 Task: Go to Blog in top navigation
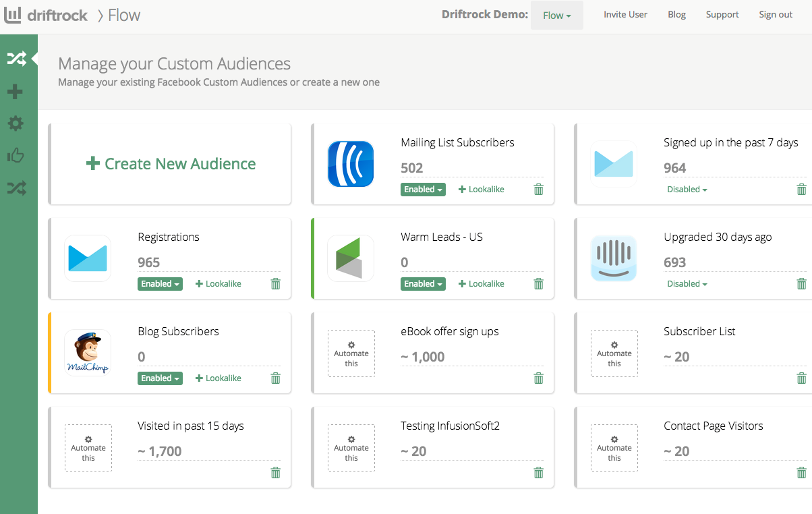click(x=676, y=15)
